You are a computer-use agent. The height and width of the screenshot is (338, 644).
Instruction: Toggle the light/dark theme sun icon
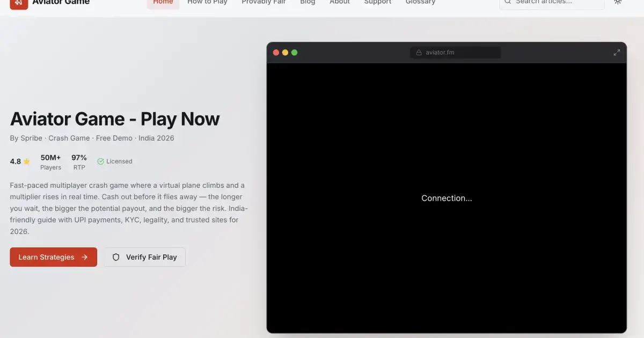coord(618,2)
